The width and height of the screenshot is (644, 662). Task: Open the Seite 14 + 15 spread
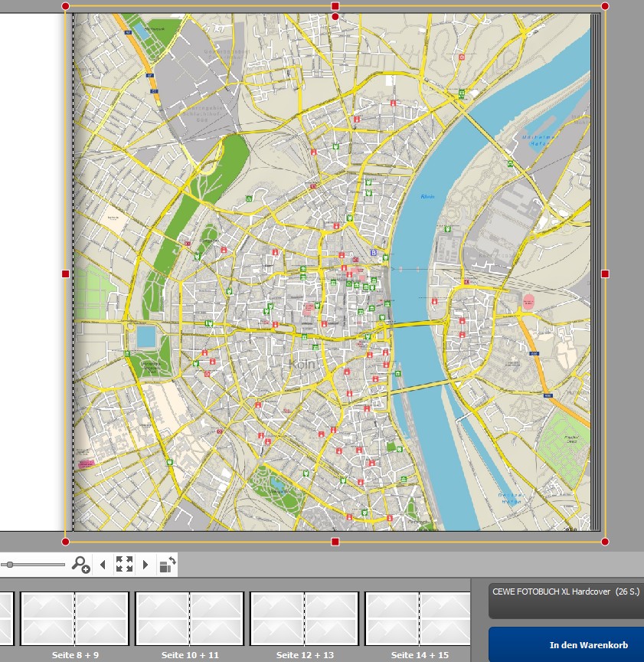[x=417, y=618]
